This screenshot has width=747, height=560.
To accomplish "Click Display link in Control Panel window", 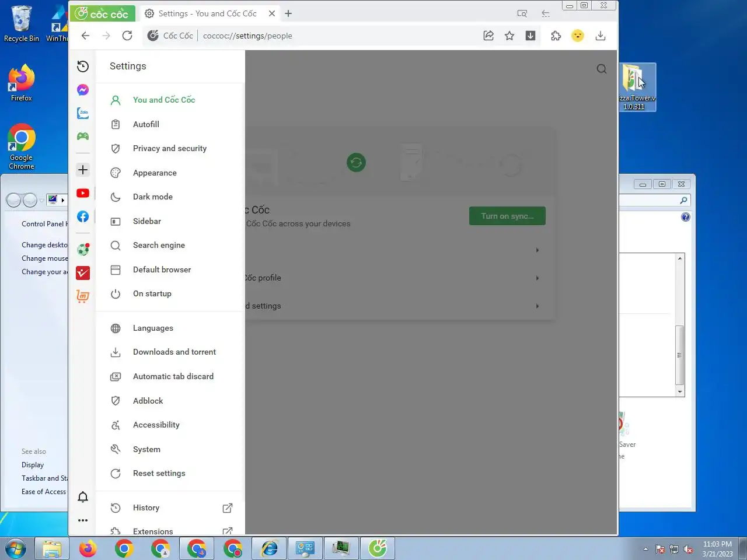I will pyautogui.click(x=33, y=465).
